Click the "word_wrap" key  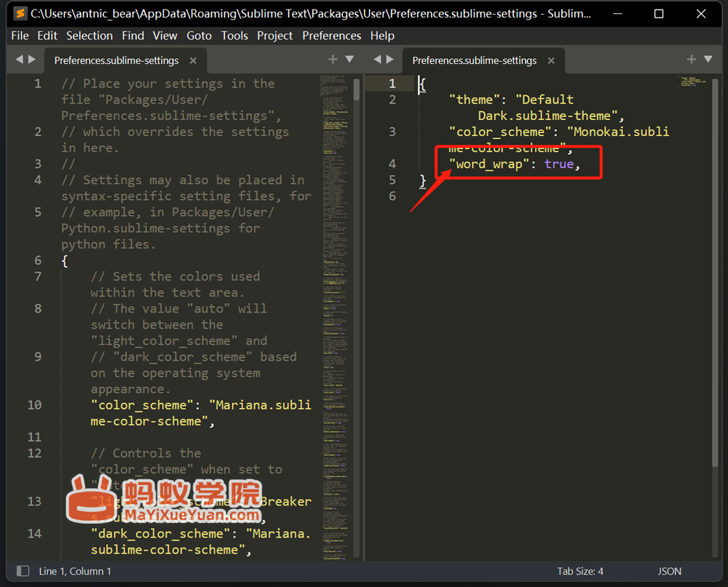(x=489, y=164)
